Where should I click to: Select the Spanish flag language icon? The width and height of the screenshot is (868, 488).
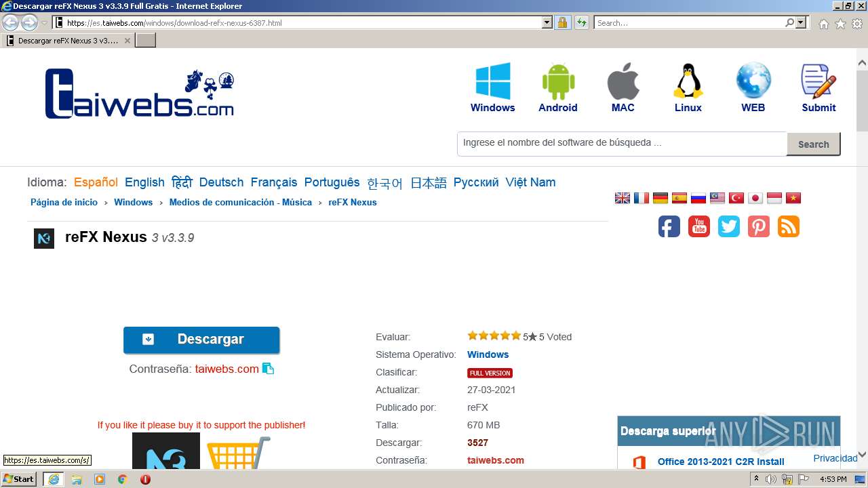tap(679, 198)
